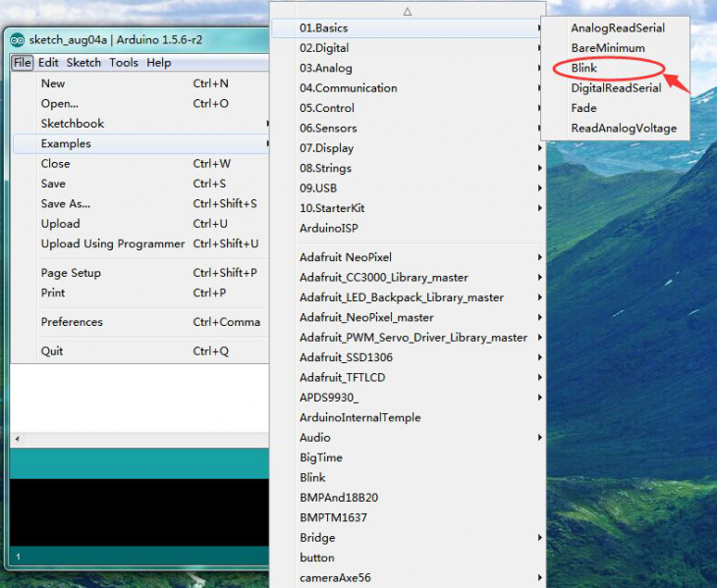The width and height of the screenshot is (717, 588).
Task: Open the Blink example under Basics
Action: 584,69
